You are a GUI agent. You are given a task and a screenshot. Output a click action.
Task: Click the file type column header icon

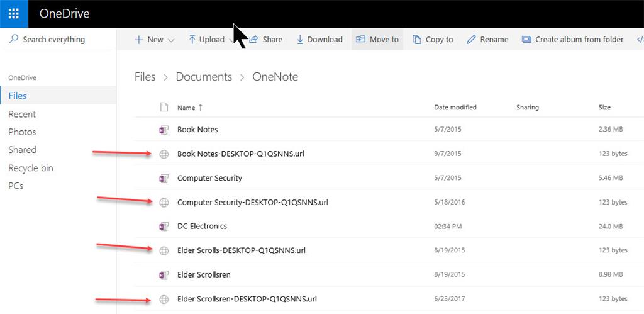[x=164, y=107]
